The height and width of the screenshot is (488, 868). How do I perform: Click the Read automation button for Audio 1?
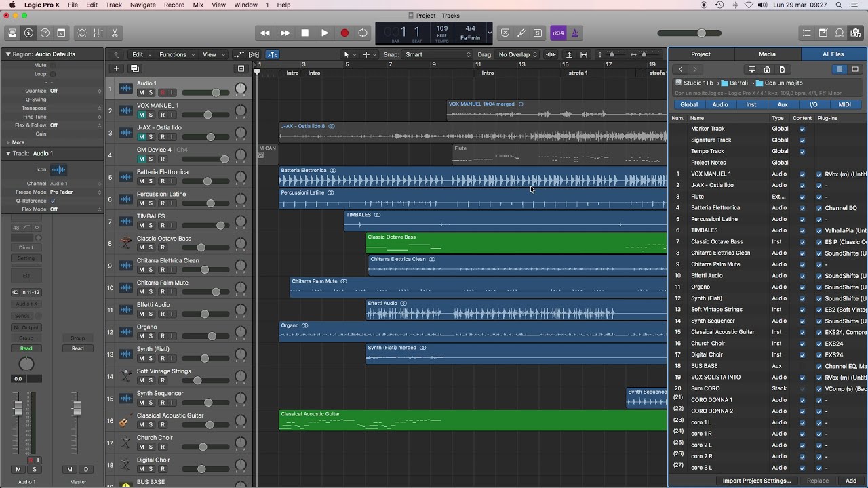click(26, 348)
